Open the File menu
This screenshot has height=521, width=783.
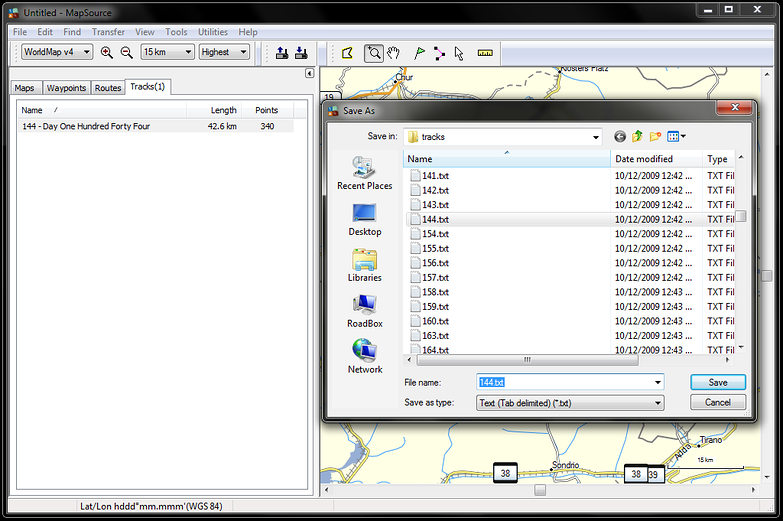point(20,32)
